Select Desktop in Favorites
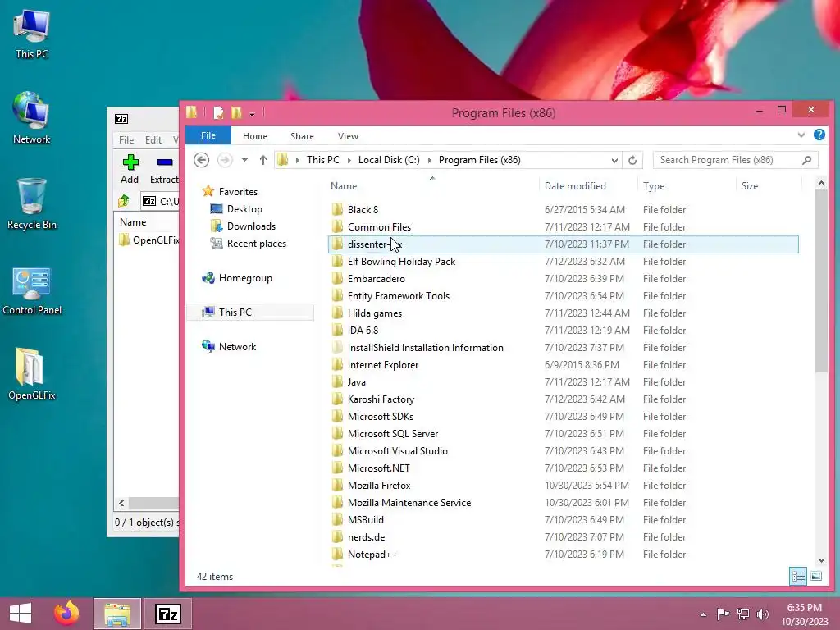 [x=244, y=209]
